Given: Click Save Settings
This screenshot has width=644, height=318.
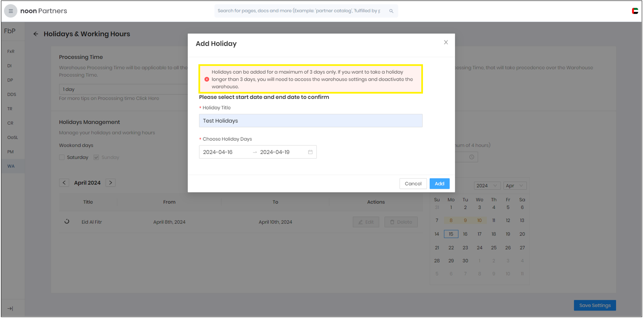Looking at the screenshot, I should pos(594,305).
